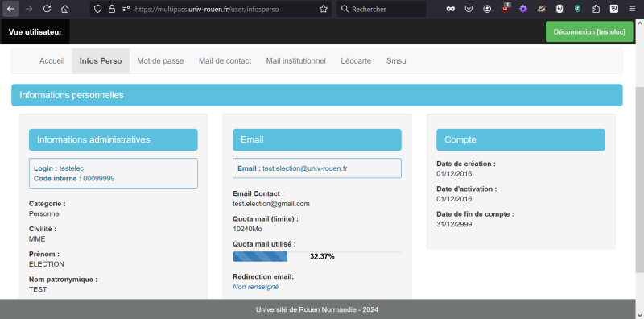Click the date under Date de création

454,173
